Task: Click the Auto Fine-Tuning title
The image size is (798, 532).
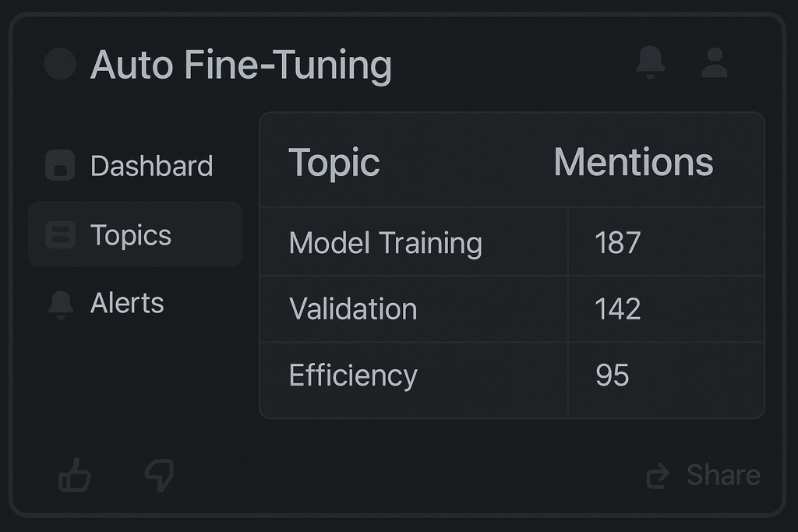Action: click(x=241, y=65)
